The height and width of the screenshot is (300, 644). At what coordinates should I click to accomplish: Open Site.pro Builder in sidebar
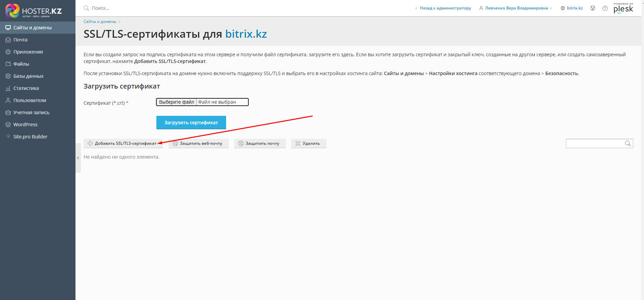[38, 137]
